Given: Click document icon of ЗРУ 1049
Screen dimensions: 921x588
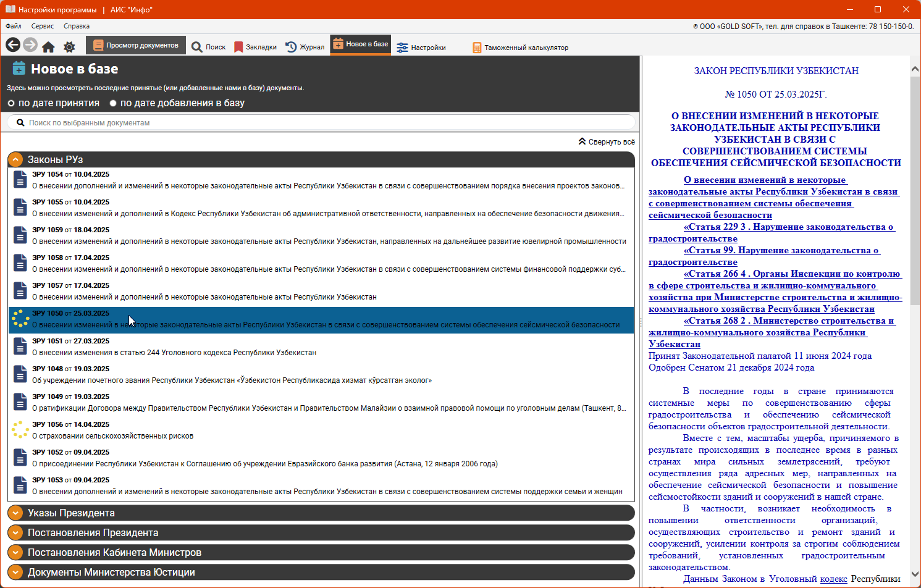Looking at the screenshot, I should tap(20, 402).
